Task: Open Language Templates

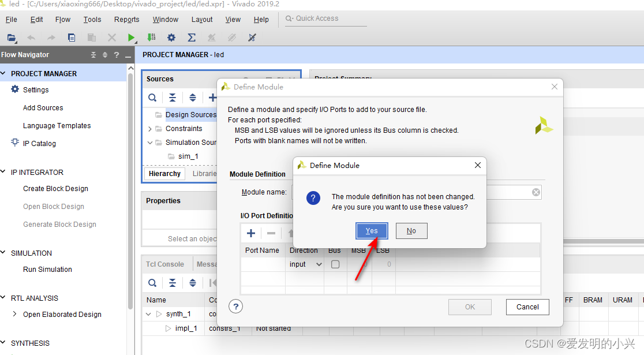Action: 57,126
